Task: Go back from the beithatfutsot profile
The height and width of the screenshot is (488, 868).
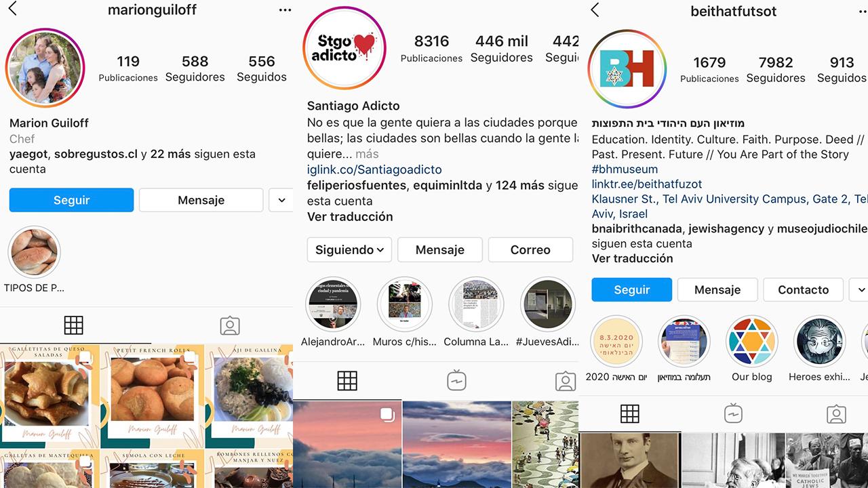Action: click(x=595, y=9)
